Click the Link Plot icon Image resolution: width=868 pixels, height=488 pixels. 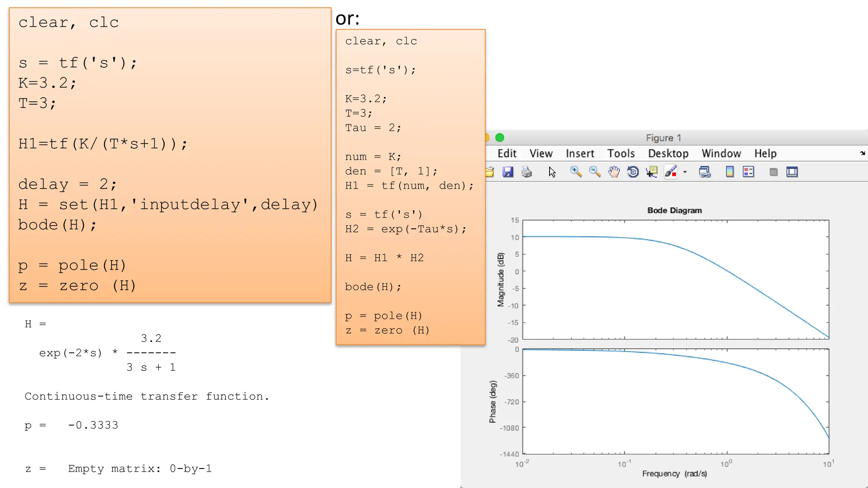(705, 172)
